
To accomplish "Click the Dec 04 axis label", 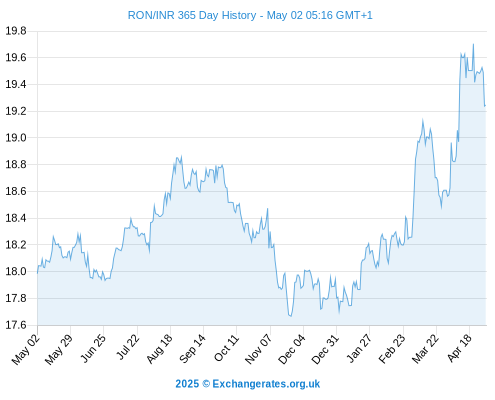I will 292,349.
